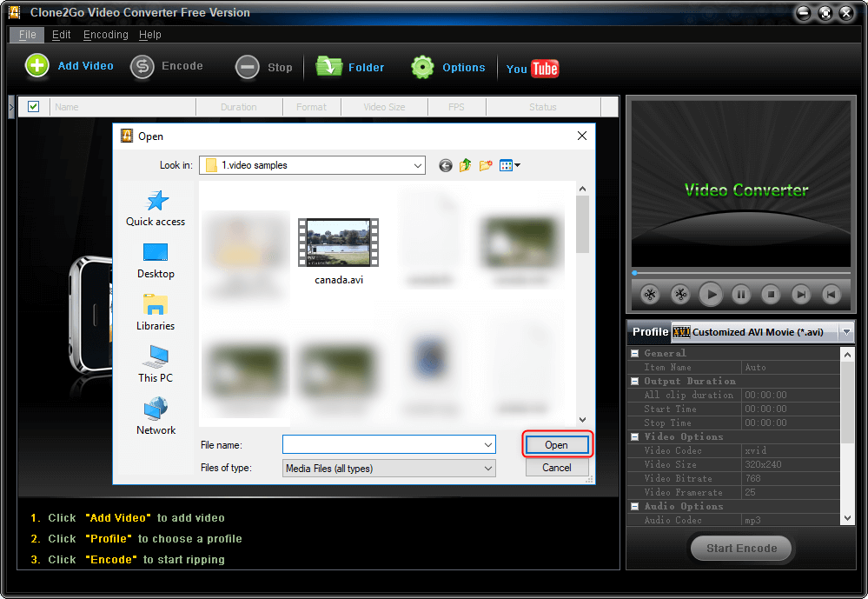Click the YouTube logo button
This screenshot has width=868, height=599.
point(533,69)
